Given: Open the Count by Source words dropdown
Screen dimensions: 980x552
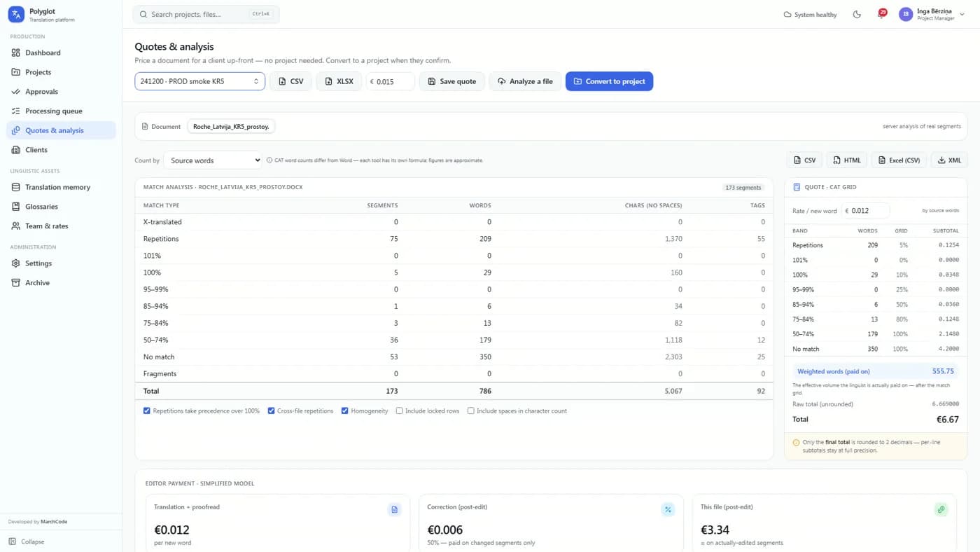Looking at the screenshot, I should point(212,160).
